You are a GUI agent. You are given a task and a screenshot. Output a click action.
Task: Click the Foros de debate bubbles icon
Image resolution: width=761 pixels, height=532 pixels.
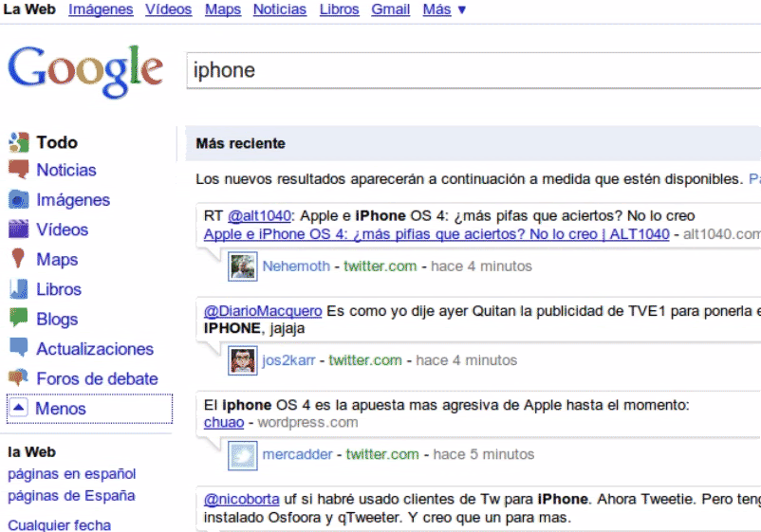tap(18, 377)
